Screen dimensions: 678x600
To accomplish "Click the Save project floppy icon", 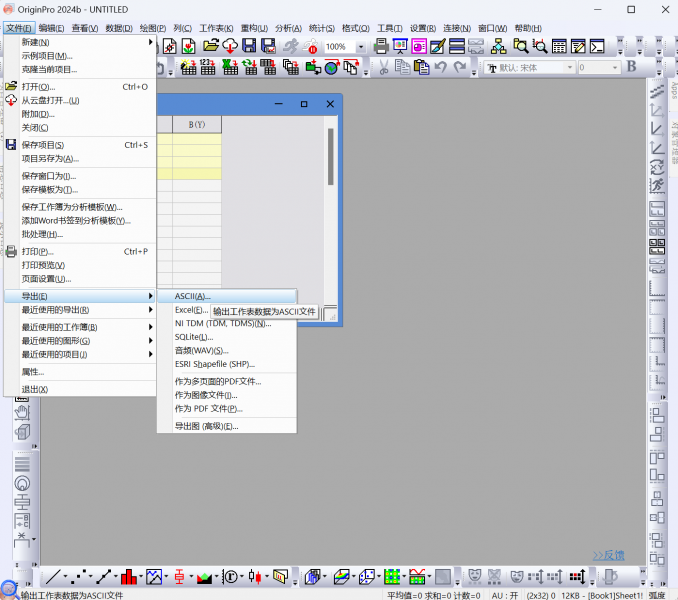I will (x=249, y=46).
